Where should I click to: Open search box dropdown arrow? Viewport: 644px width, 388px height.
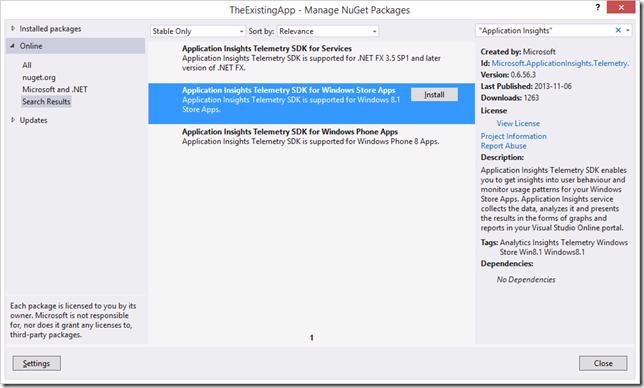[628, 30]
